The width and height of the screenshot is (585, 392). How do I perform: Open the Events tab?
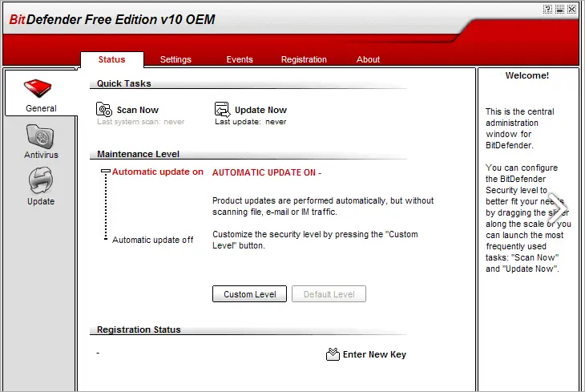[240, 60]
